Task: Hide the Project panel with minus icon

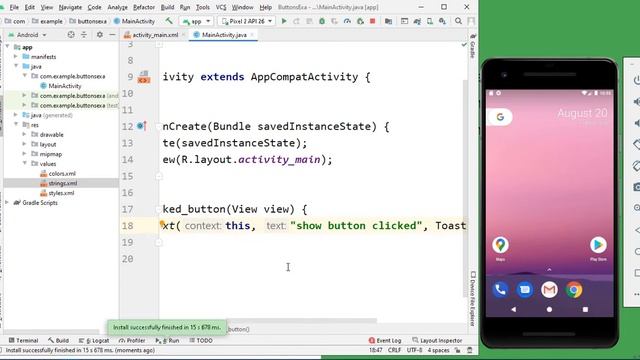Action: pyautogui.click(x=112, y=35)
